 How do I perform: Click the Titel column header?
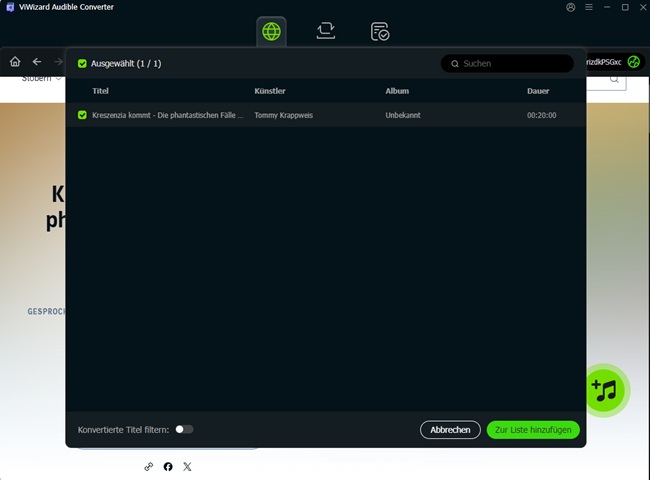100,91
